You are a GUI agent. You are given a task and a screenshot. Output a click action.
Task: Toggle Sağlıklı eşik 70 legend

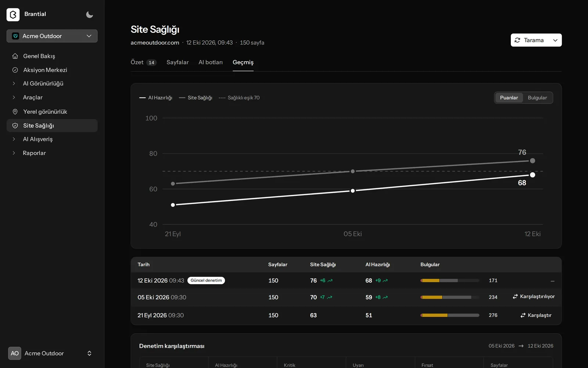pos(239,98)
